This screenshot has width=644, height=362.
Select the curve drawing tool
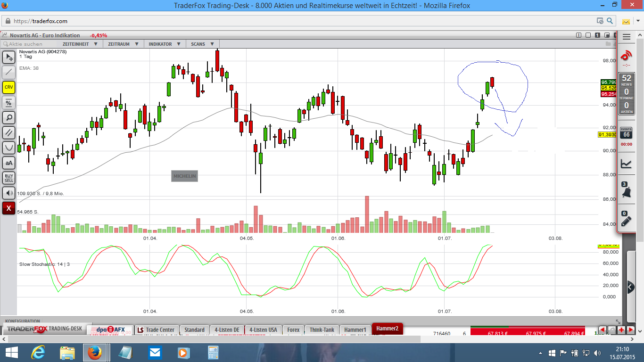point(9,148)
